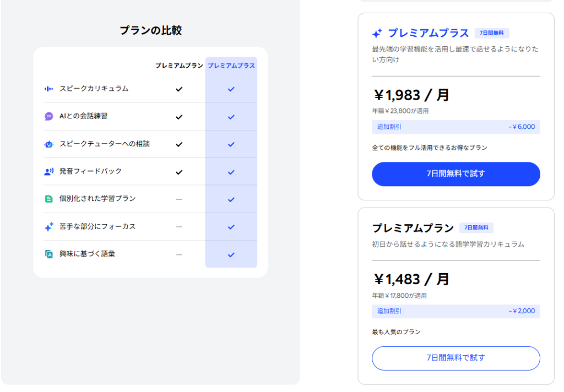Click the blue checkmark for the AIとの会話練習 row
The height and width of the screenshot is (392, 564).
coord(231,117)
